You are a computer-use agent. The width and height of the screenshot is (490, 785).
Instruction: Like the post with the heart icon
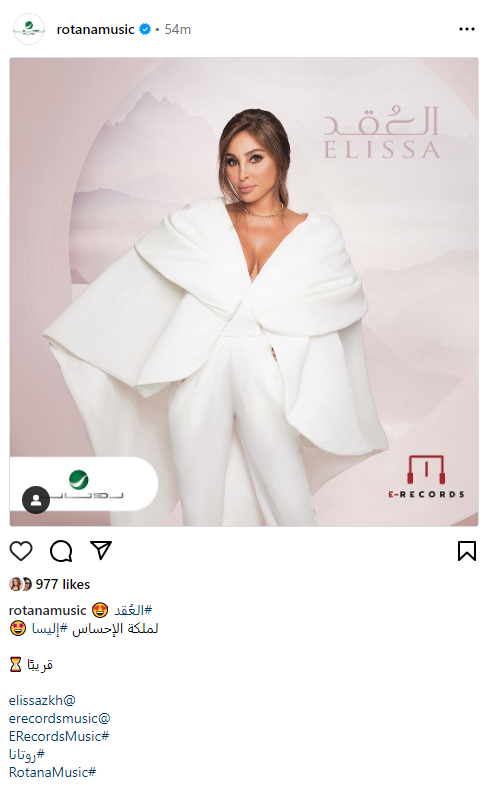pos(21,551)
